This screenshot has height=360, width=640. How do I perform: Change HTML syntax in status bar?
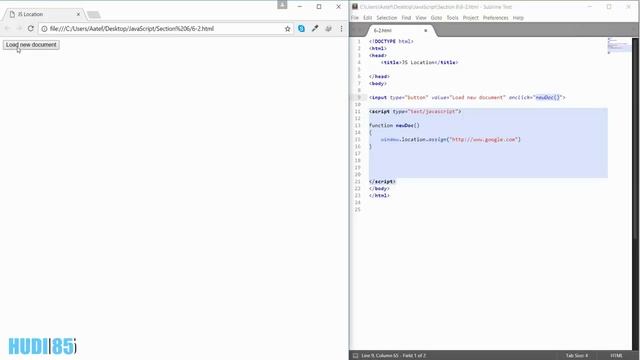(616, 356)
